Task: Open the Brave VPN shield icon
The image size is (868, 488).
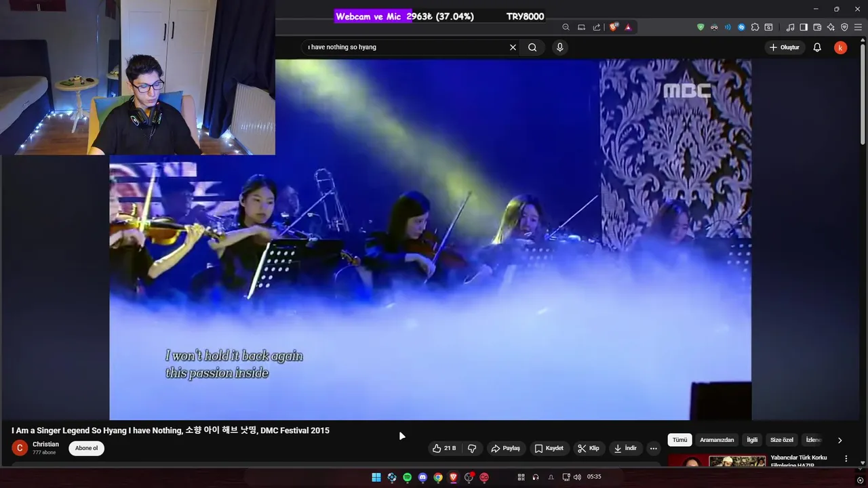Action: click(x=844, y=27)
